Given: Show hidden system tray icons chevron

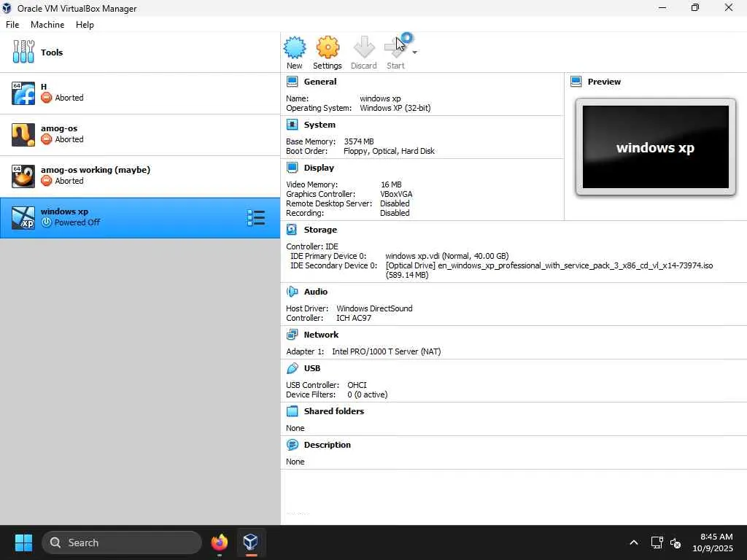Looking at the screenshot, I should tap(634, 542).
